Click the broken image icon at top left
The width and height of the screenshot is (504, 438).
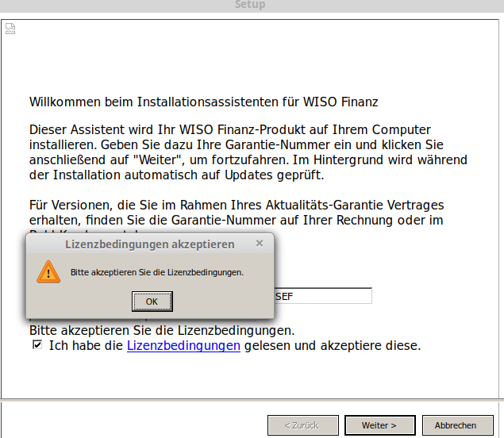tap(10, 29)
